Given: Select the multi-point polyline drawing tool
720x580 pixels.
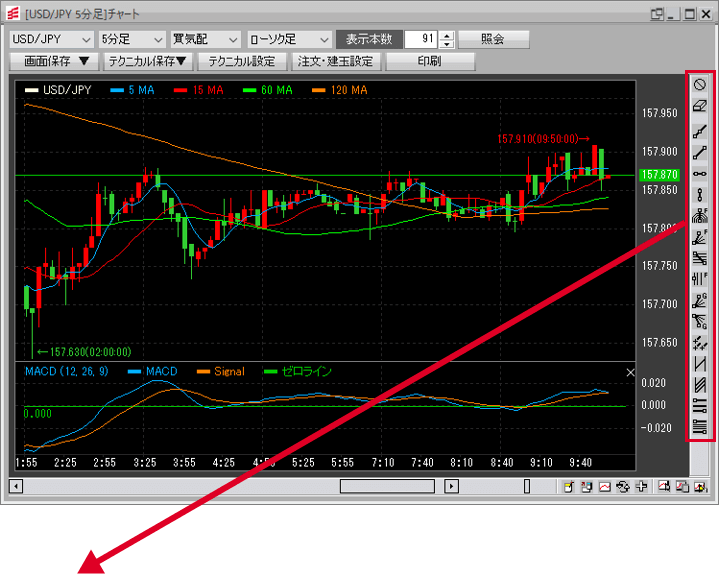Looking at the screenshot, I should coord(700,131).
